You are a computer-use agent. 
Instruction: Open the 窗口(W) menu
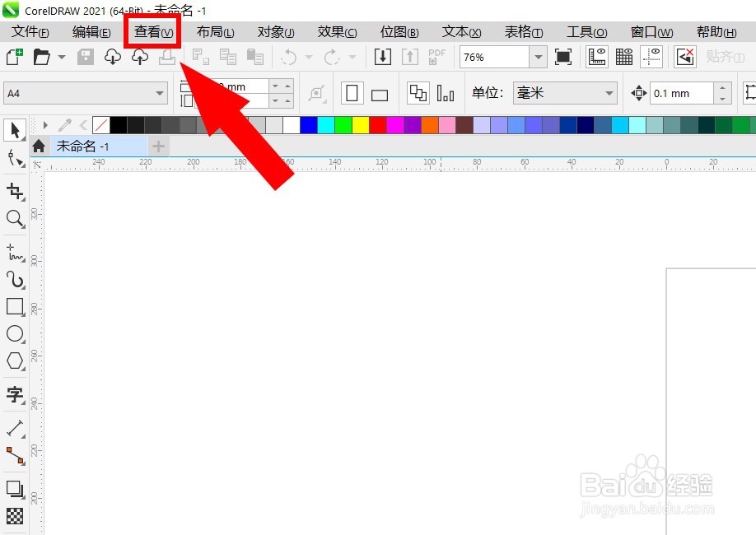[x=651, y=32]
